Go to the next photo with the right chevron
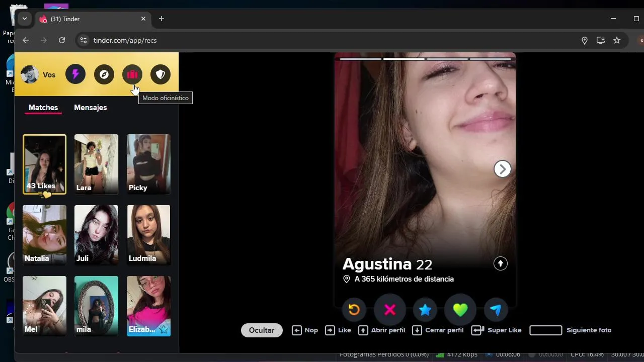 (x=502, y=169)
